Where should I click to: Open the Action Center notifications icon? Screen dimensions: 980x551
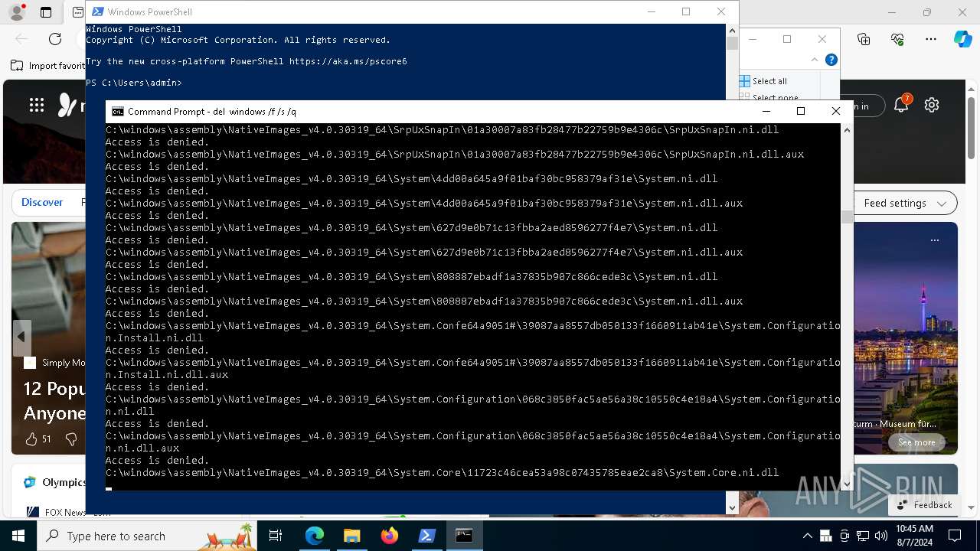click(955, 536)
